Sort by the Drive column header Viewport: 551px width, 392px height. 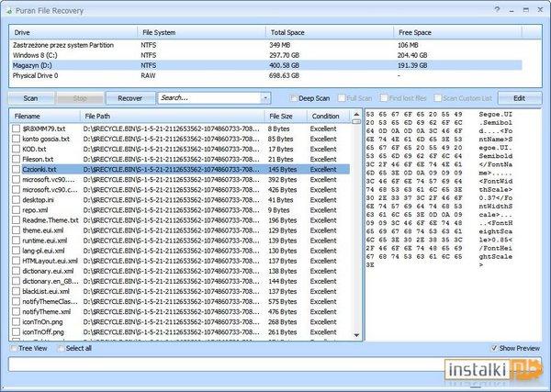pyautogui.click(x=73, y=32)
